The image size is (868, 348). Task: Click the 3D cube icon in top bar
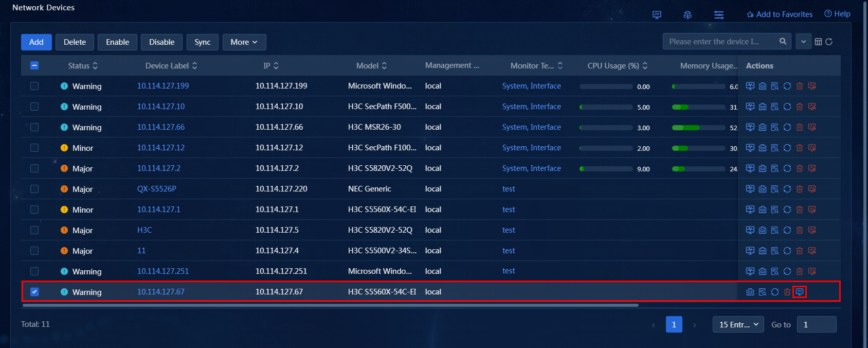pyautogui.click(x=688, y=15)
